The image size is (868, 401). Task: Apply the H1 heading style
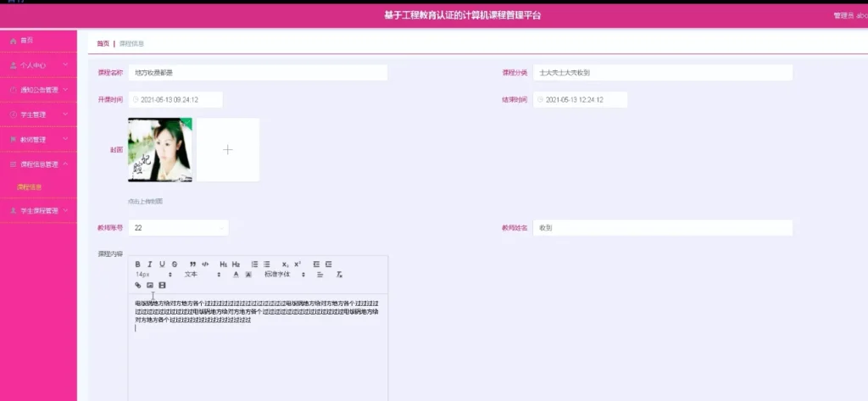point(224,264)
